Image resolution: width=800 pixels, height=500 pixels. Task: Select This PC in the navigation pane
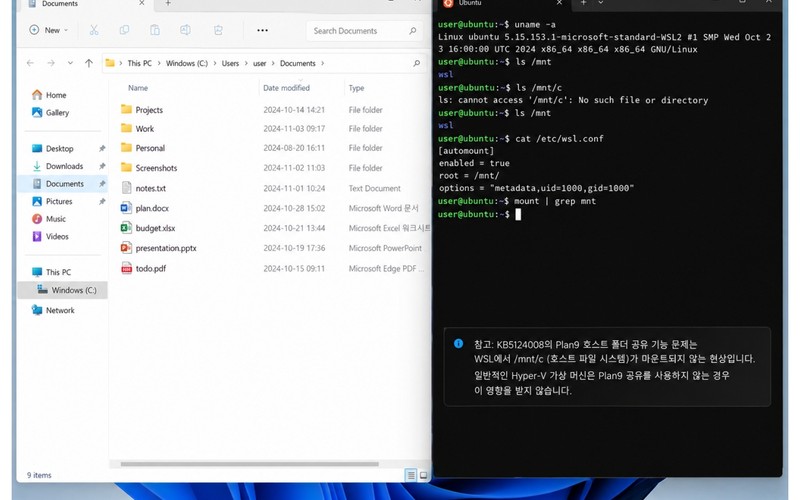coord(52,272)
